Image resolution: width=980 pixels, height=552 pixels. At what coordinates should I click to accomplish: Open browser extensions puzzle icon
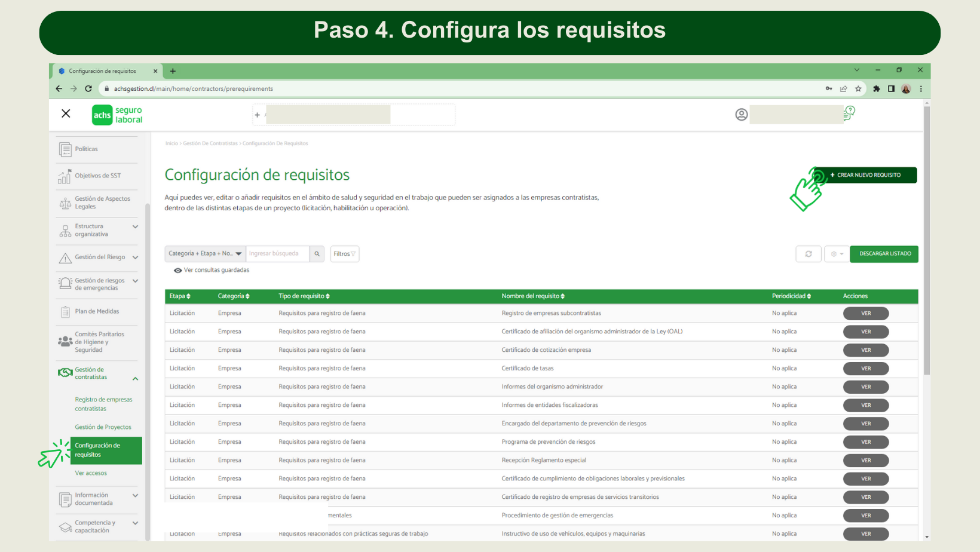pos(876,88)
